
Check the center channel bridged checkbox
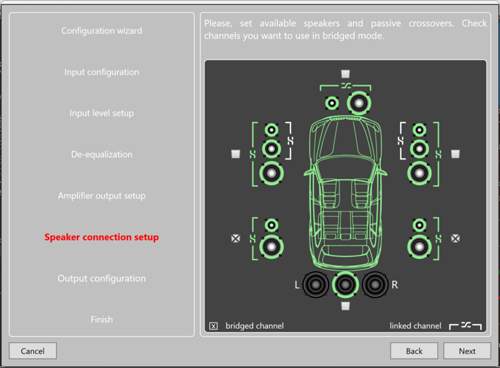click(x=345, y=74)
